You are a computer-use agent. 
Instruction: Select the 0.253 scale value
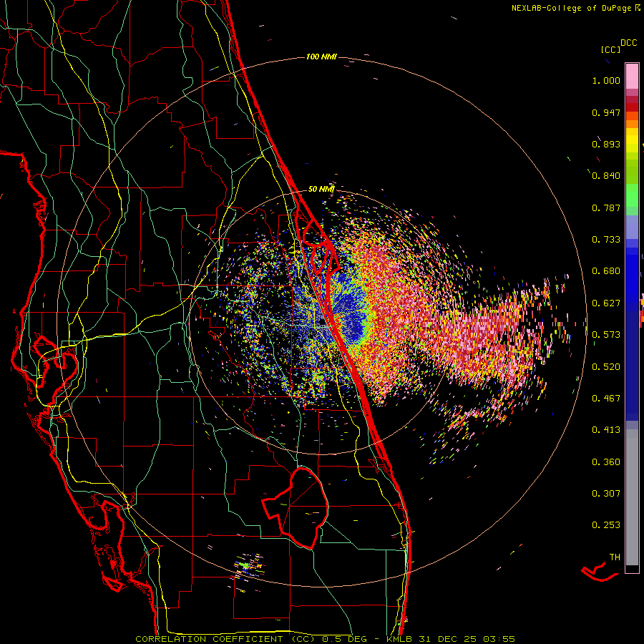(606, 525)
